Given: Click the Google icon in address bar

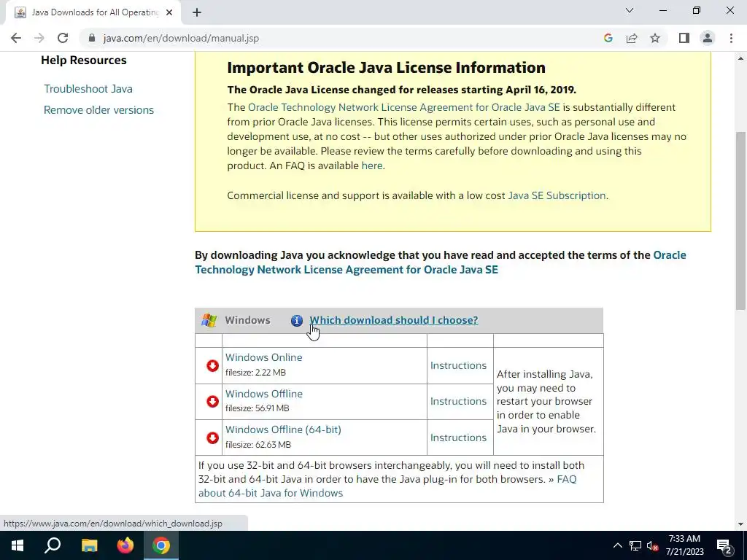Looking at the screenshot, I should (608, 38).
